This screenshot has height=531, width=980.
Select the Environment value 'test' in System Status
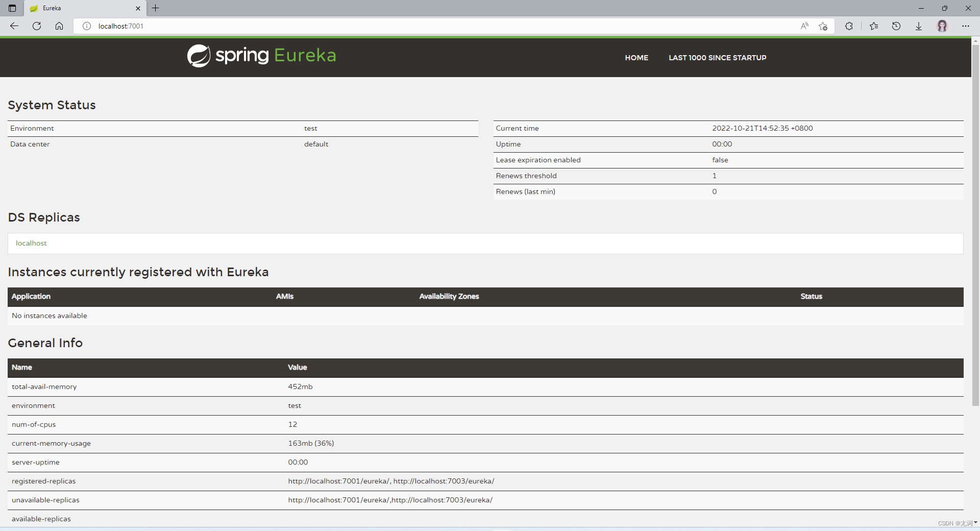(310, 128)
